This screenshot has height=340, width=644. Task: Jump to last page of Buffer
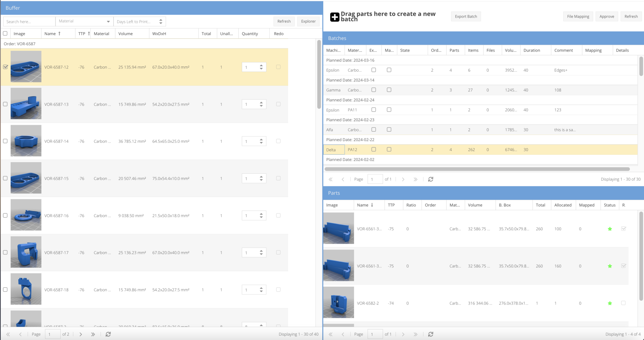93,334
